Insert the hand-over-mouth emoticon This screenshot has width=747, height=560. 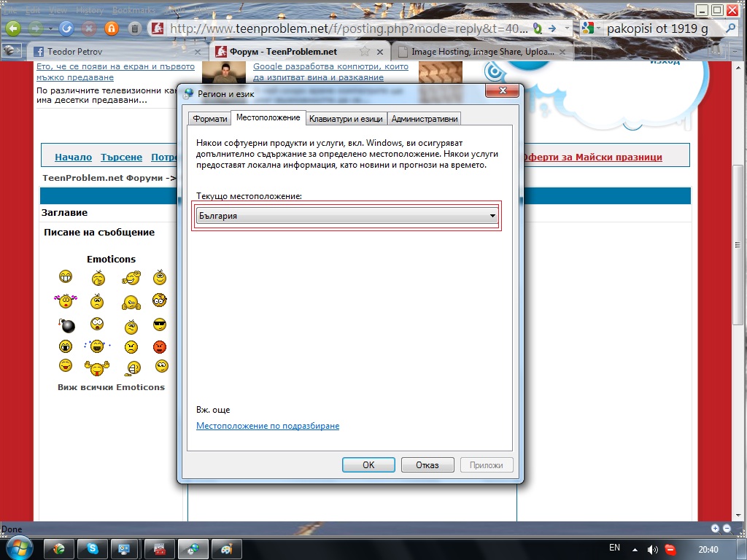click(98, 278)
